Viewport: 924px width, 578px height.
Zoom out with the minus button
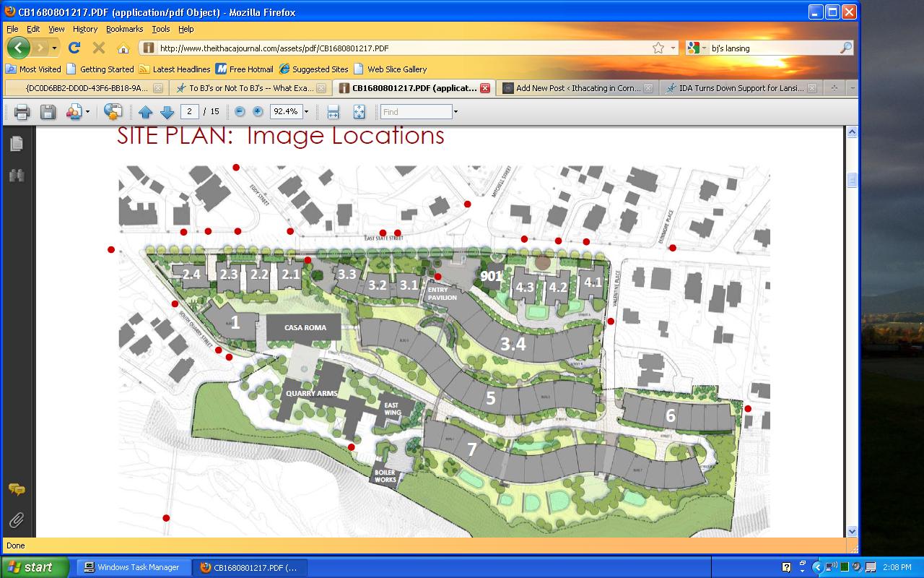click(240, 112)
